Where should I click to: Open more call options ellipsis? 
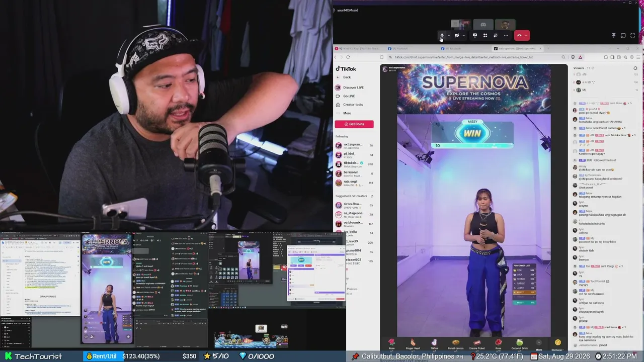[506, 36]
